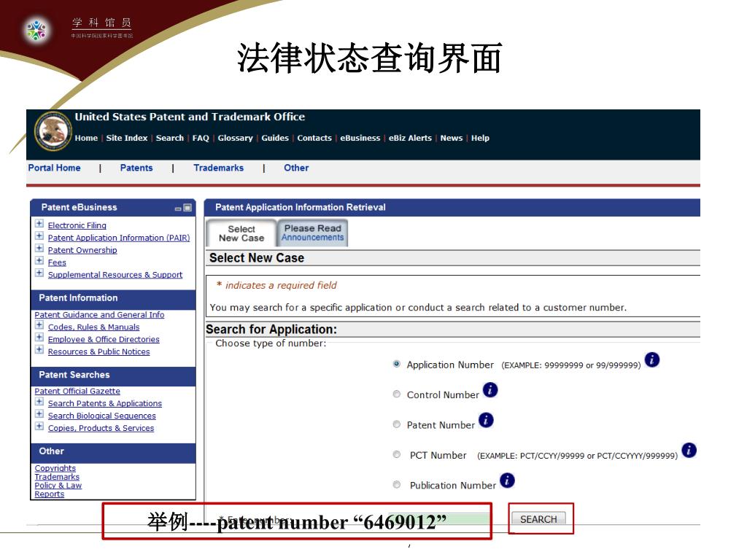The width and height of the screenshot is (747, 560).
Task: Open the Other portal menu
Action: coord(296,168)
